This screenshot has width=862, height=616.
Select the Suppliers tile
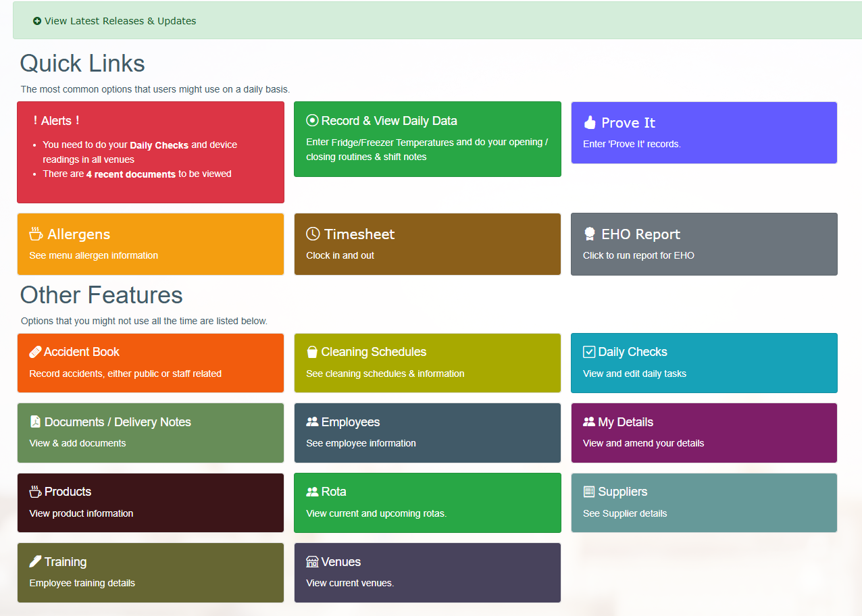pyautogui.click(x=704, y=503)
